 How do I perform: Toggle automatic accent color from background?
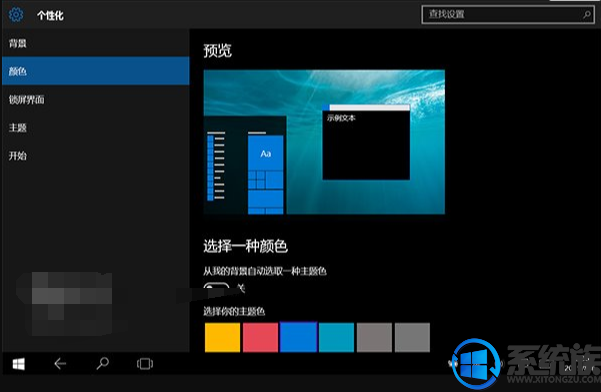pyautogui.click(x=217, y=287)
